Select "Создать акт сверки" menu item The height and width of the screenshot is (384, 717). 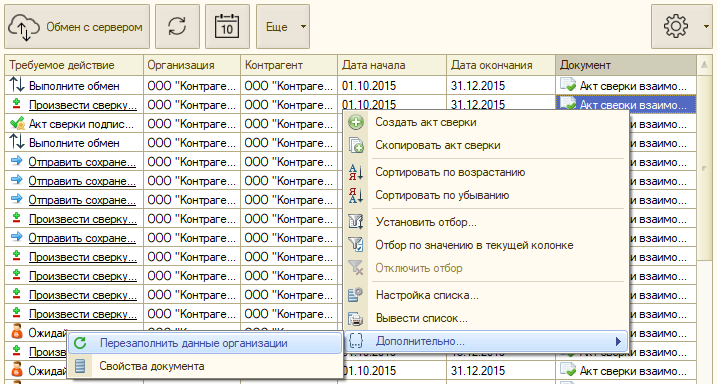pos(486,122)
